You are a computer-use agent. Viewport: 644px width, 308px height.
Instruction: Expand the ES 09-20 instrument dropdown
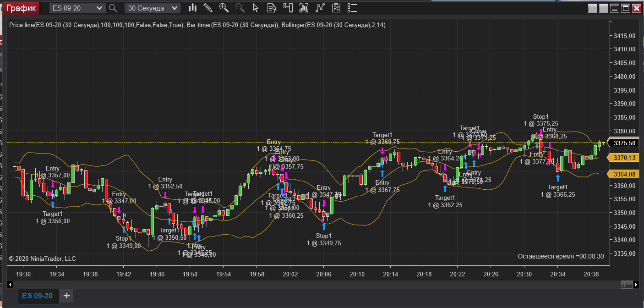[x=77, y=8]
